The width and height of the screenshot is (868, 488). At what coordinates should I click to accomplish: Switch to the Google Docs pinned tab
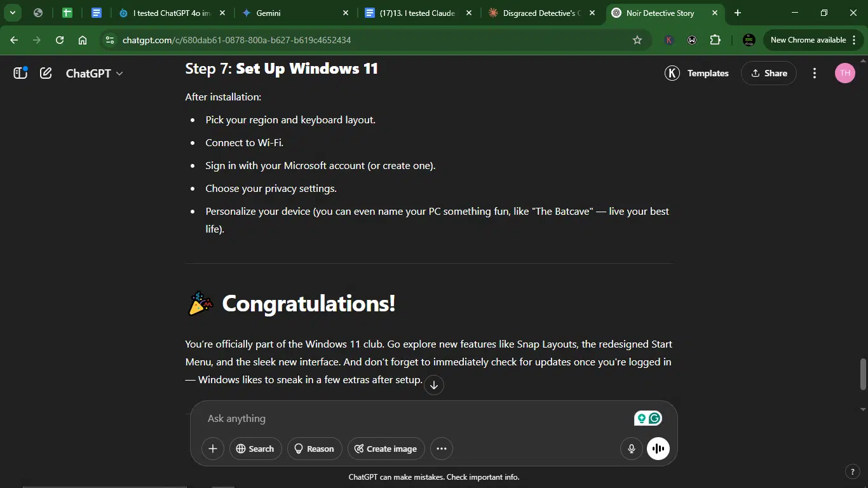96,13
